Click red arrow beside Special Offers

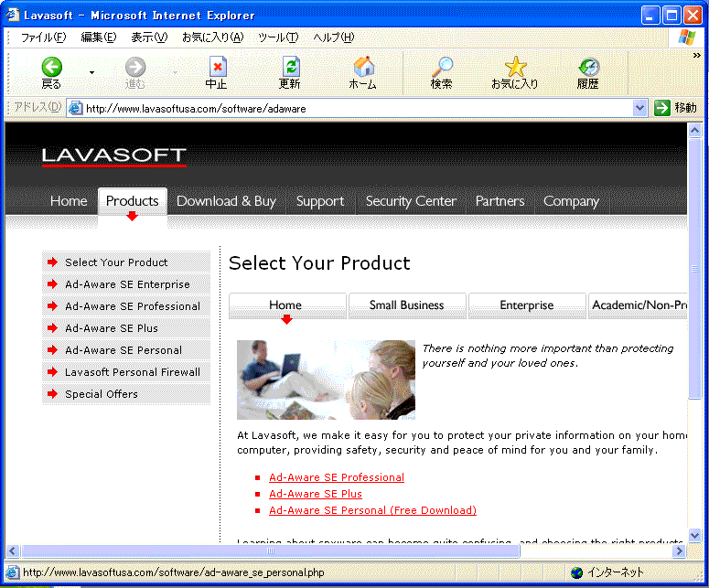pos(52,393)
